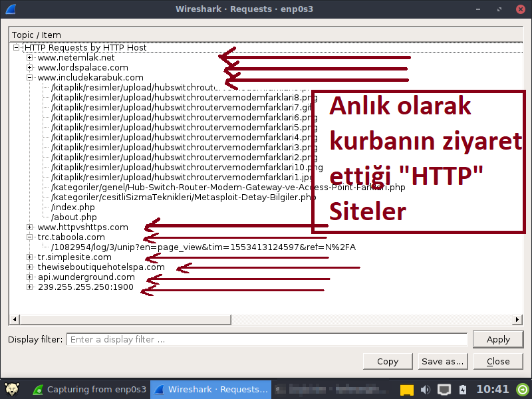
Task: Click the 10:41 taskbar clock
Action: click(x=493, y=389)
